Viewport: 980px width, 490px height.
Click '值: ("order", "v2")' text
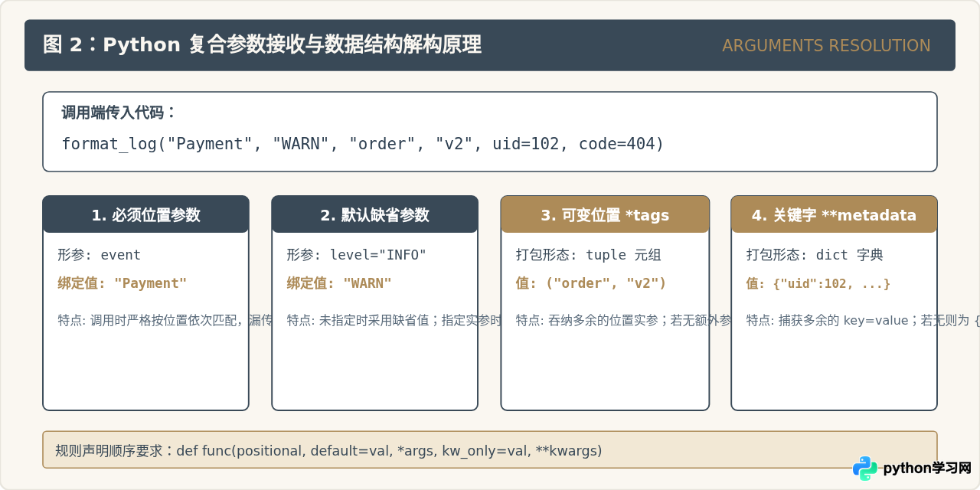(x=591, y=283)
